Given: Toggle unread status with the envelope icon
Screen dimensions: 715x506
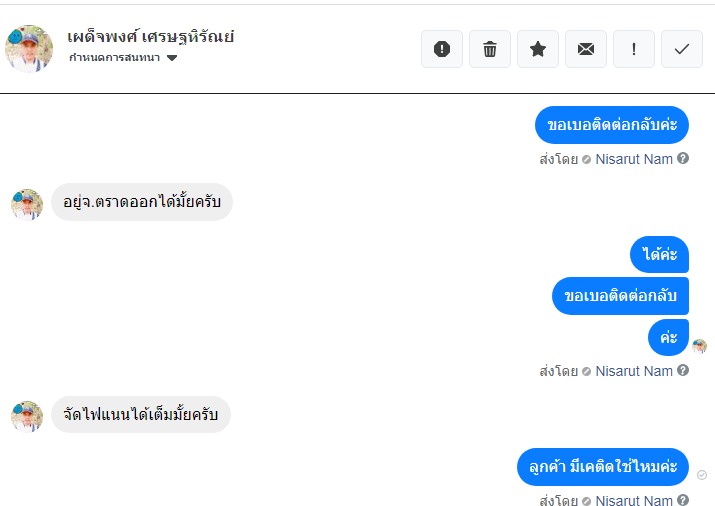Looking at the screenshot, I should coord(586,49).
